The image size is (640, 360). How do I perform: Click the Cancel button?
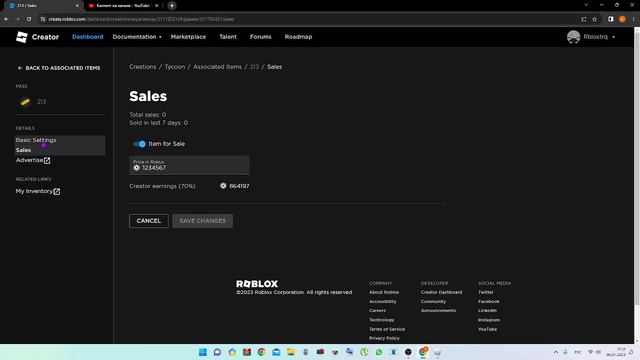click(x=149, y=221)
